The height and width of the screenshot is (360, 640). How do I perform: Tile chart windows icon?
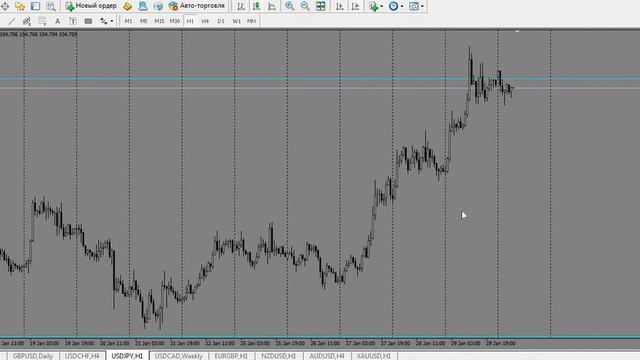pyautogui.click(x=321, y=6)
